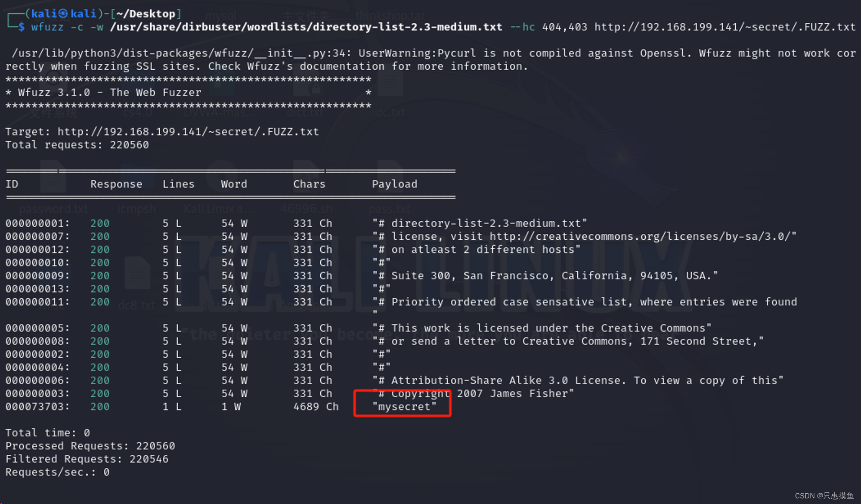Click payload '# or send a letter to Creative Commons'
The image size is (861, 504).
click(568, 341)
